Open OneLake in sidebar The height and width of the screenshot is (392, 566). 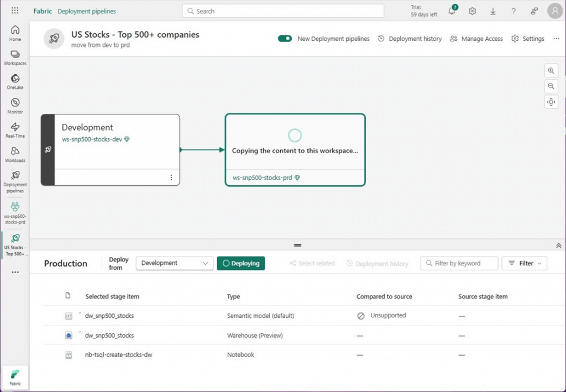pos(15,82)
